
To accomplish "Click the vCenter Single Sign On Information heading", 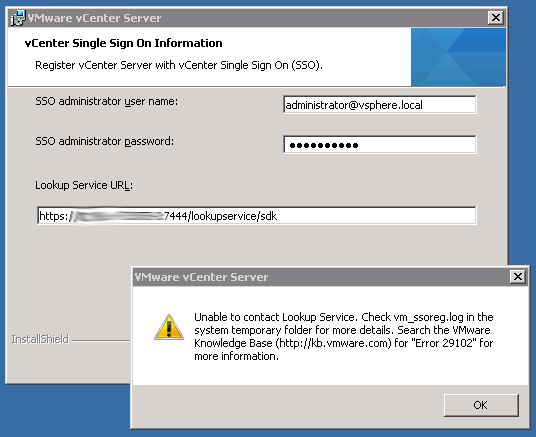I will [x=123, y=43].
